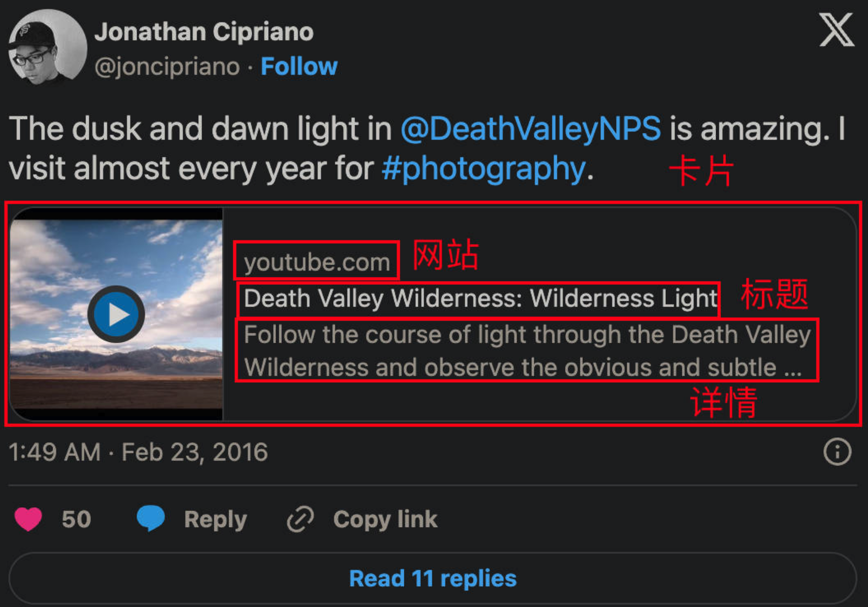Click the heart like icon
This screenshot has width=868, height=607.
pos(28,519)
